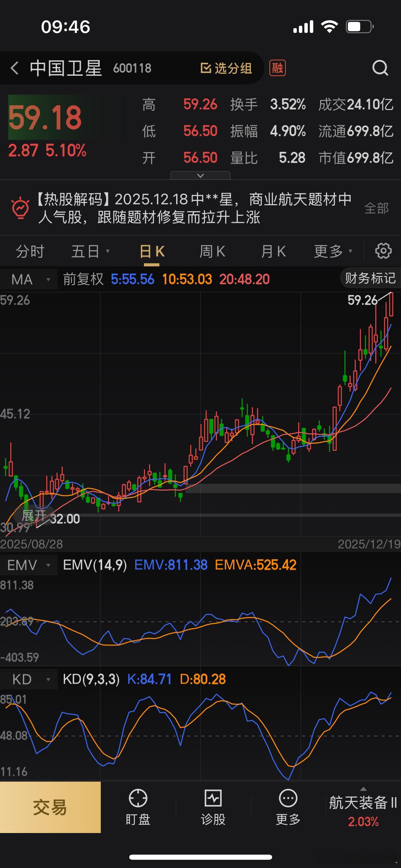Switch to 分时 intraday tab
This screenshot has width=401, height=868.
point(30,252)
